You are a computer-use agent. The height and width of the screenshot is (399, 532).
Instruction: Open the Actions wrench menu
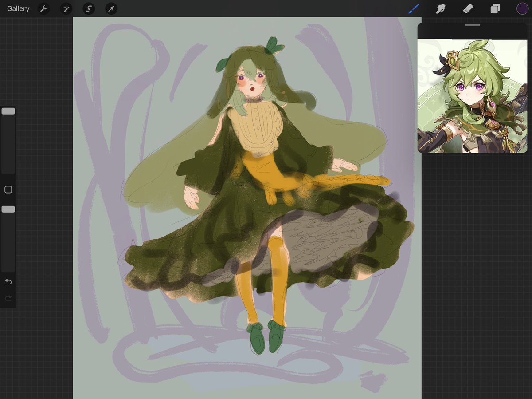[43, 8]
